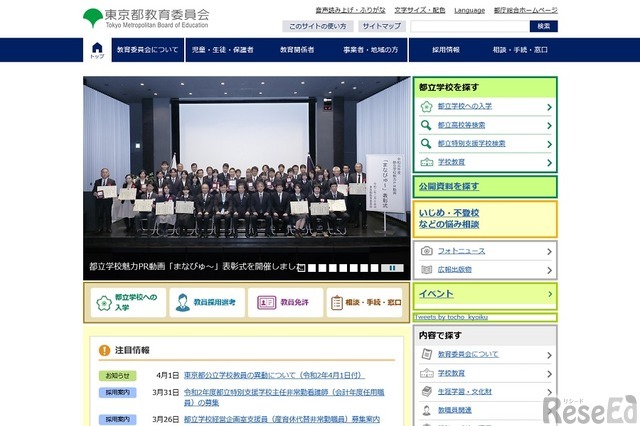Click the award ceremony slideshow photo
Screen dimensions: 640x426
coord(247,178)
